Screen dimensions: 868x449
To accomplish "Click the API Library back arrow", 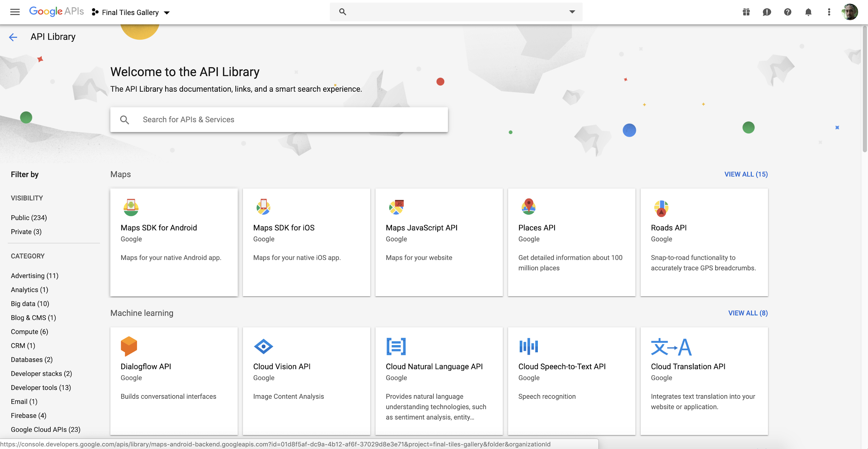I will pyautogui.click(x=12, y=37).
